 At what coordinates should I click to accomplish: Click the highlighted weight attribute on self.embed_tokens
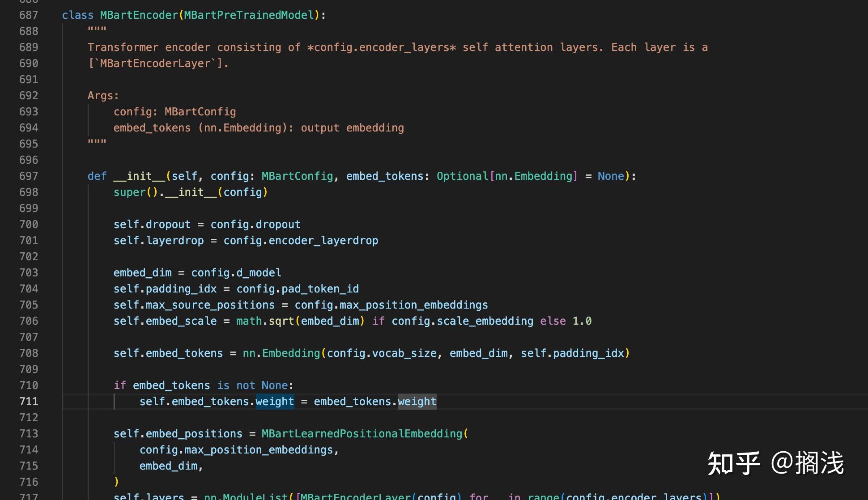(275, 401)
